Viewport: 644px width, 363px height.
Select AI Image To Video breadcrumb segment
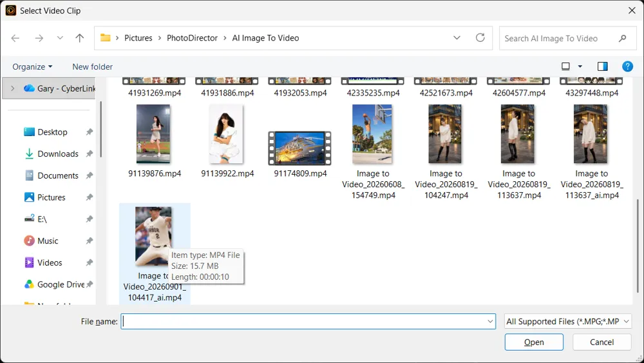coord(265,38)
